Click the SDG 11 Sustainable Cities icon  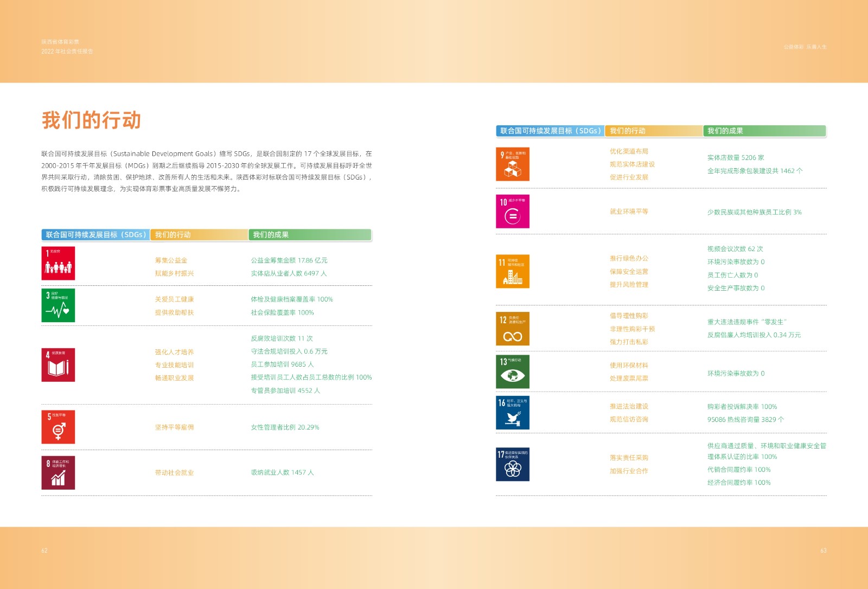(x=513, y=271)
